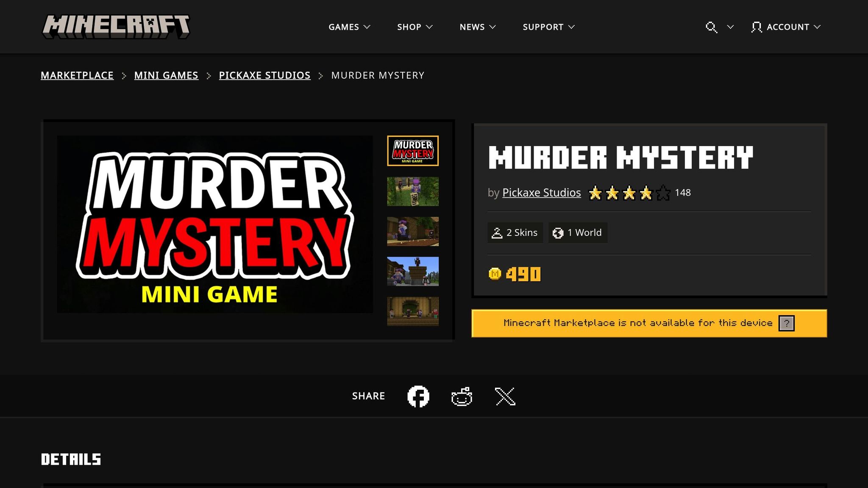The height and width of the screenshot is (488, 868).
Task: Open the search magnifier icon
Action: (711, 27)
